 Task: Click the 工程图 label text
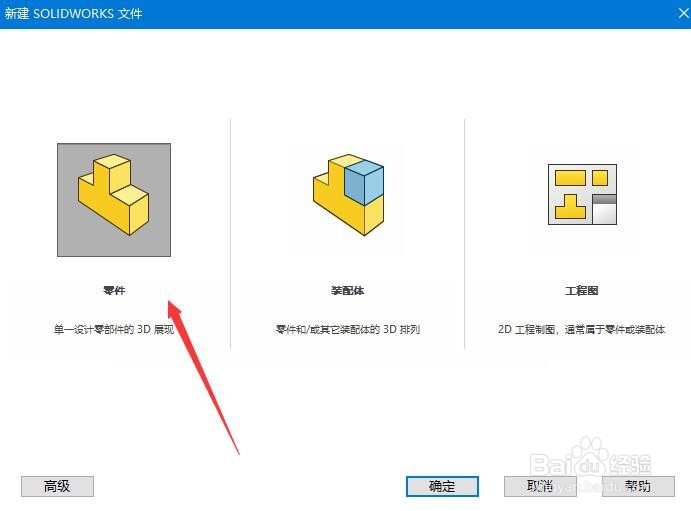point(582,290)
